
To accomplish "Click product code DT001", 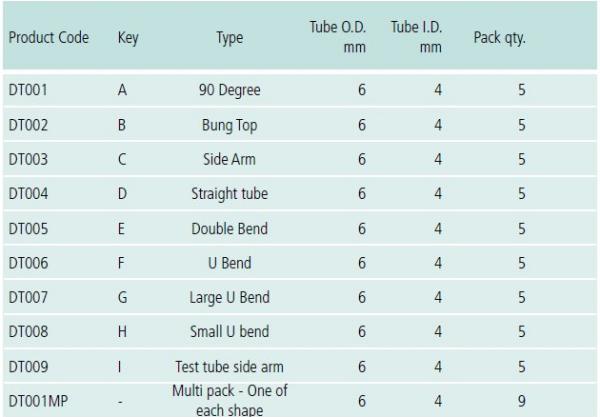I will point(28,90).
